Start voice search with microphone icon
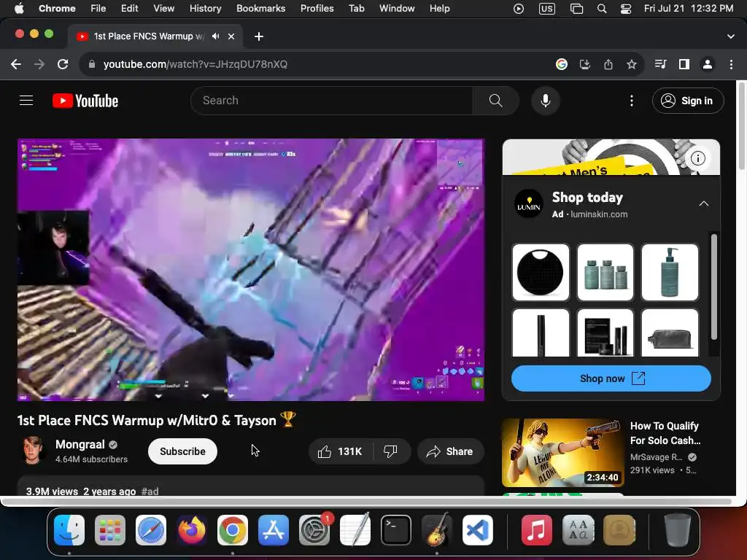 pyautogui.click(x=546, y=101)
